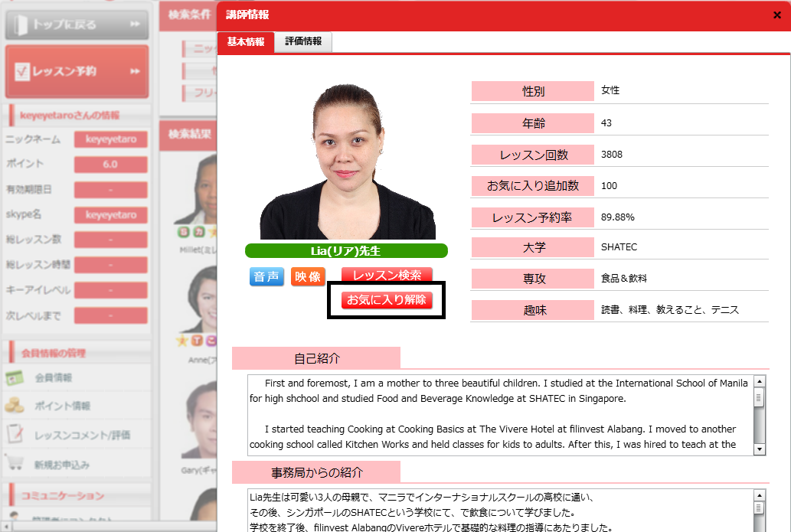Click the 大学 value SHATEC
This screenshot has height=532, width=791.
[x=619, y=247]
